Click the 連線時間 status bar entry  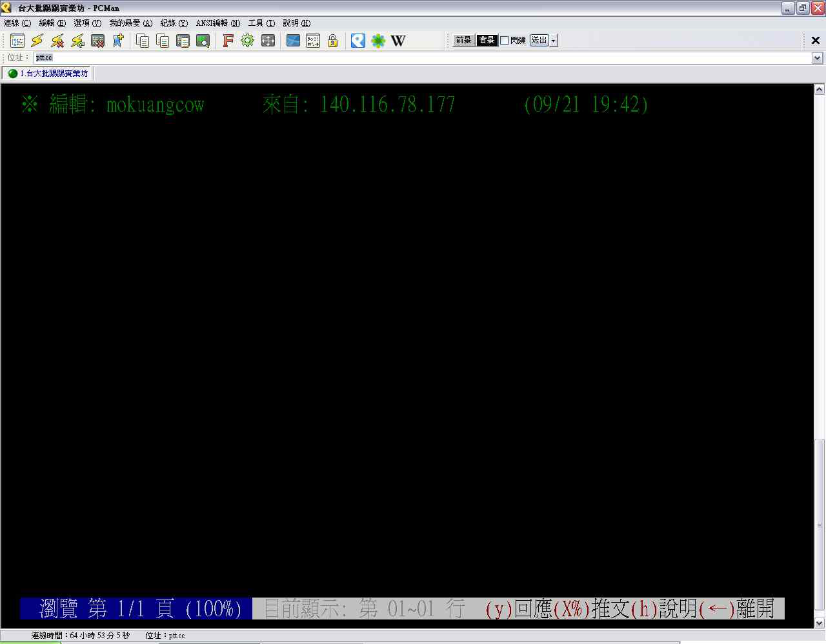click(81, 636)
